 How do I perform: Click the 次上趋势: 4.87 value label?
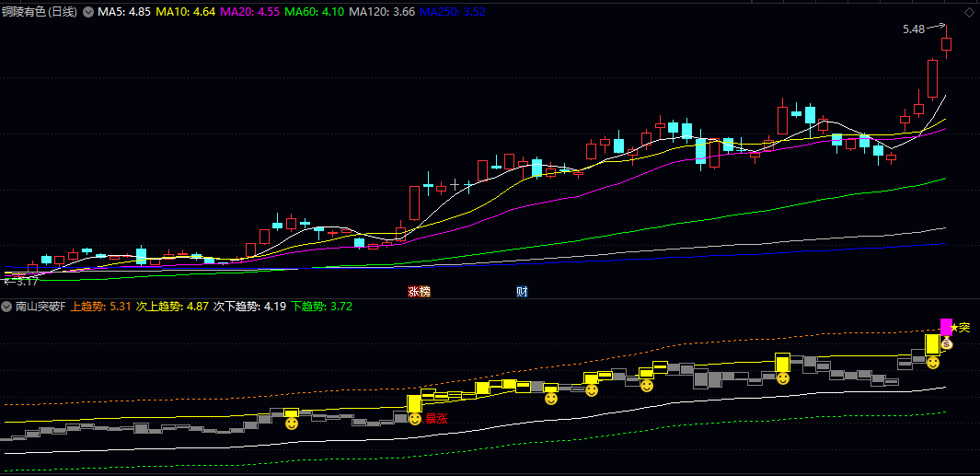(172, 307)
